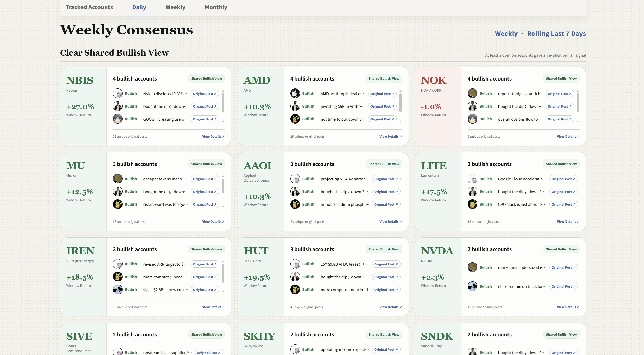Click third account avatar in LITE card
The width and height of the screenshot is (644, 355).
(473, 204)
